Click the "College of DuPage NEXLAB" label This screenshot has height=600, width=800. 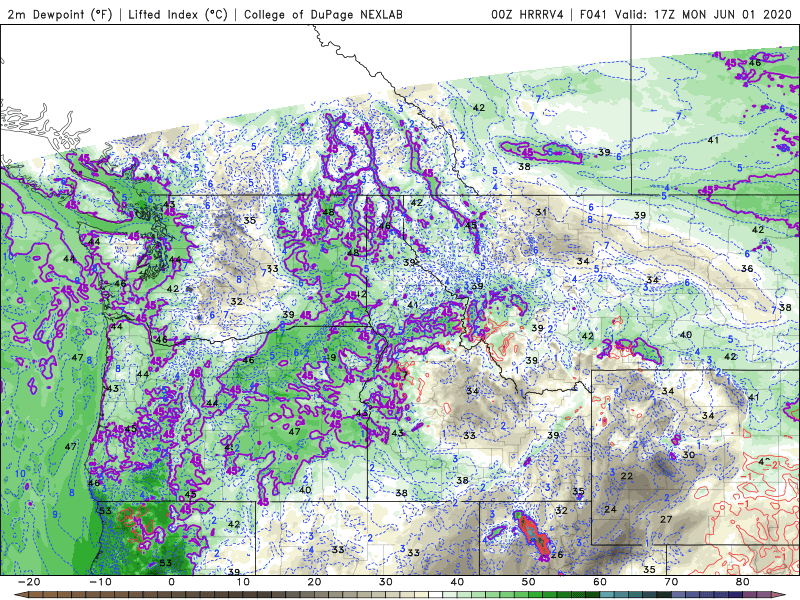323,14
